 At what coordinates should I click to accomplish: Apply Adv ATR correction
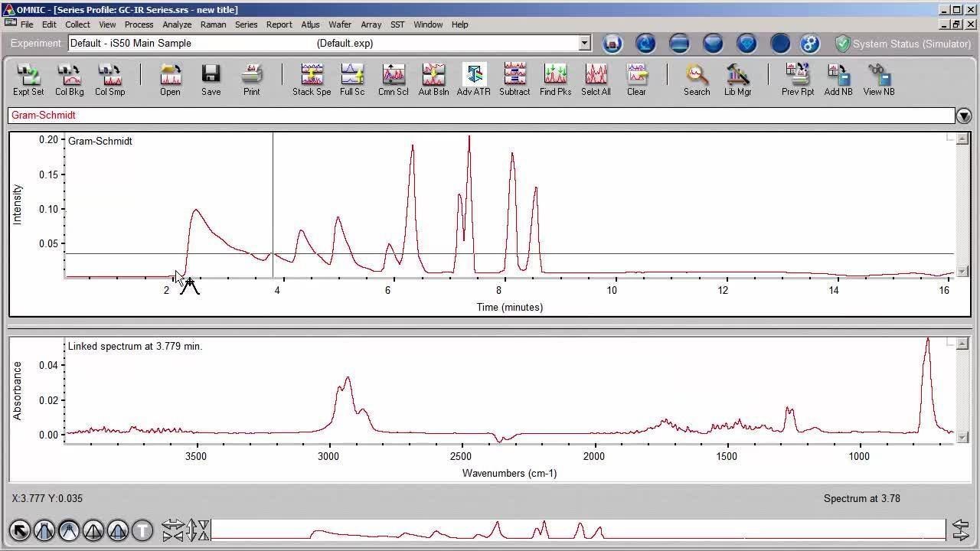coord(473,80)
